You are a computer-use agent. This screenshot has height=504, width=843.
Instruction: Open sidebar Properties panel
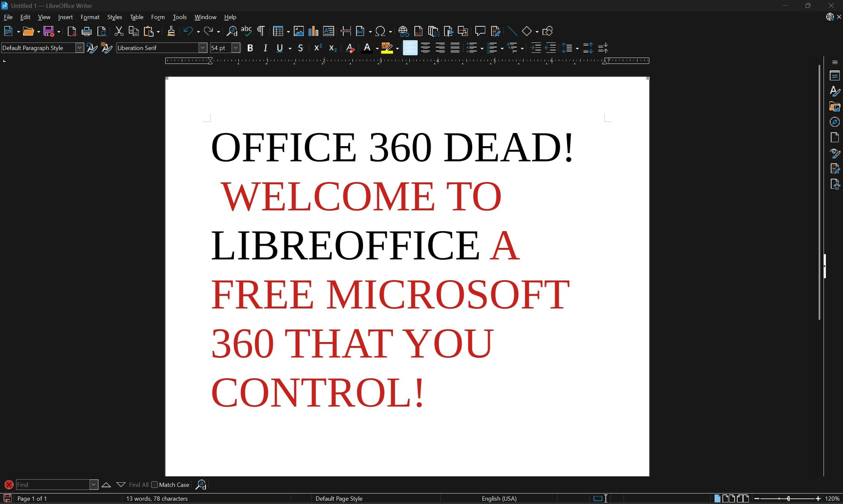(835, 76)
